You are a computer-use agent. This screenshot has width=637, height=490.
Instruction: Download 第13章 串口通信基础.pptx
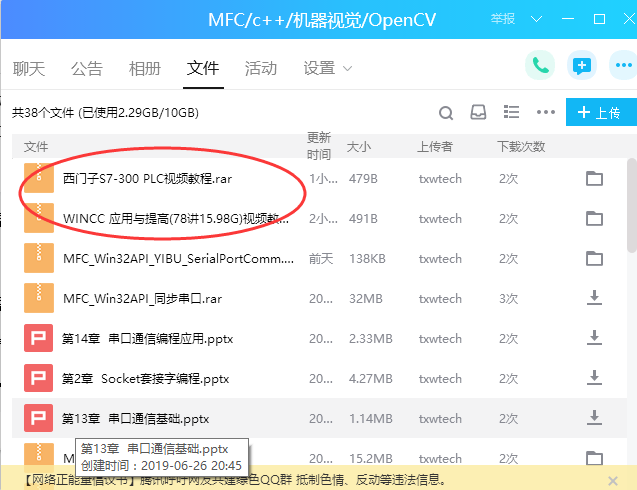coord(594,417)
